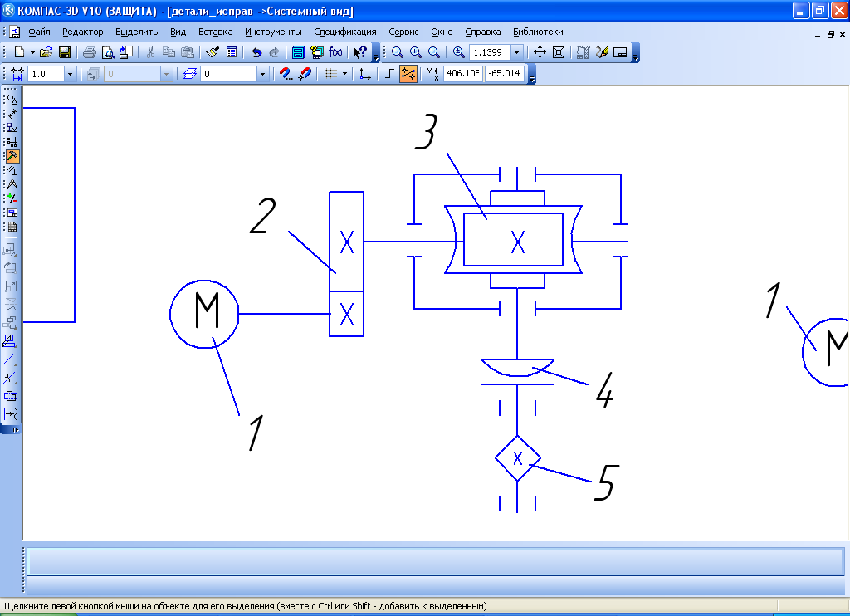The image size is (850, 616).
Task: Toggle the highlighted hammer editing panel
Action: click(x=12, y=156)
